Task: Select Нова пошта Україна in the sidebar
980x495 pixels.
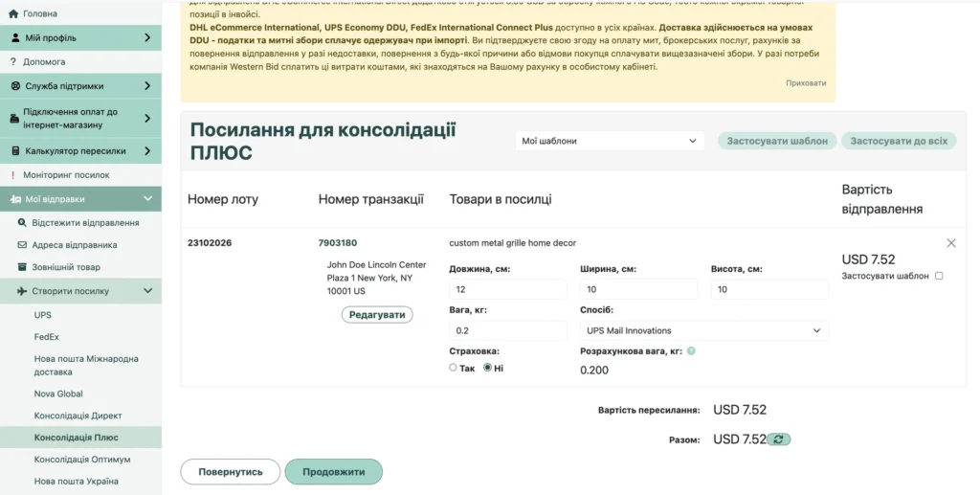Action: click(77, 482)
